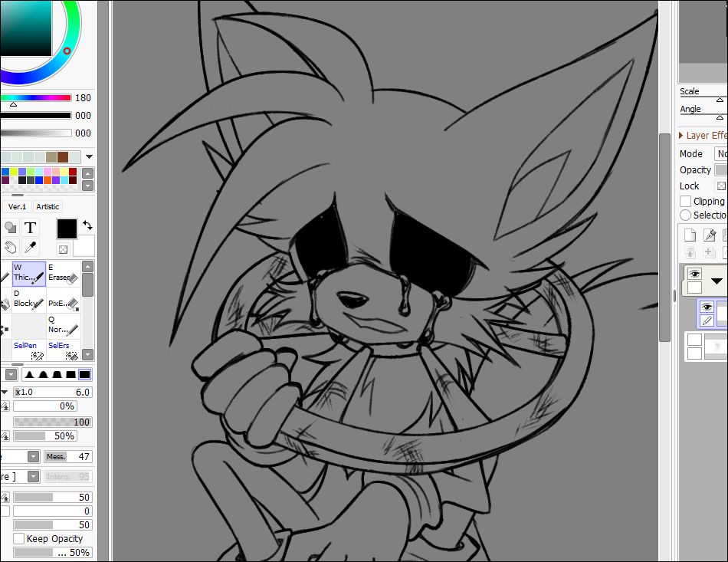Select the transparent color checker icon
Image resolution: width=728 pixels, height=562 pixels.
64,250
